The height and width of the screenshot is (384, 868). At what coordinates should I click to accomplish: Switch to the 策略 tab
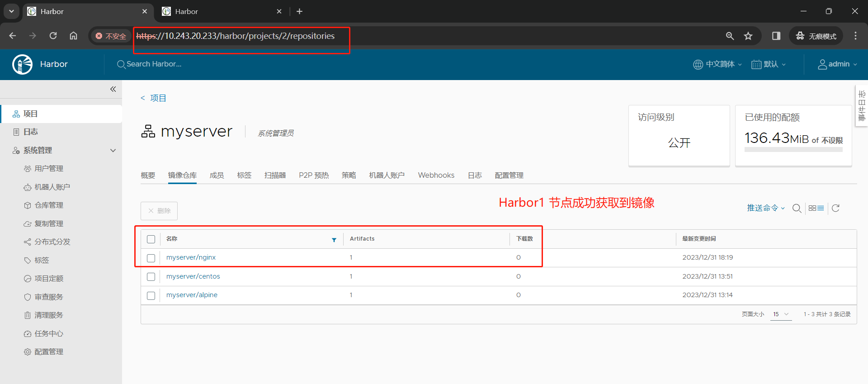pyautogui.click(x=349, y=175)
